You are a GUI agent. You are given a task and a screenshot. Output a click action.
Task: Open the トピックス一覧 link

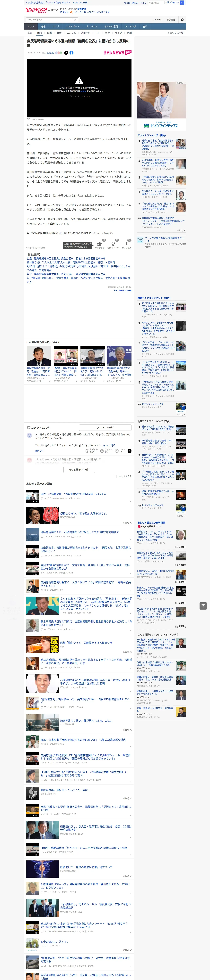pos(175,33)
